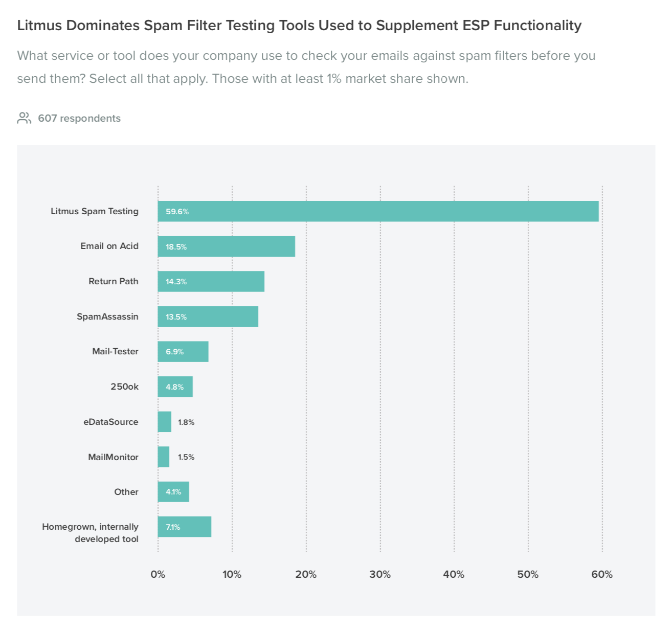Click the 40% x-axis tick label
This screenshot has width=672, height=632.
[x=454, y=574]
